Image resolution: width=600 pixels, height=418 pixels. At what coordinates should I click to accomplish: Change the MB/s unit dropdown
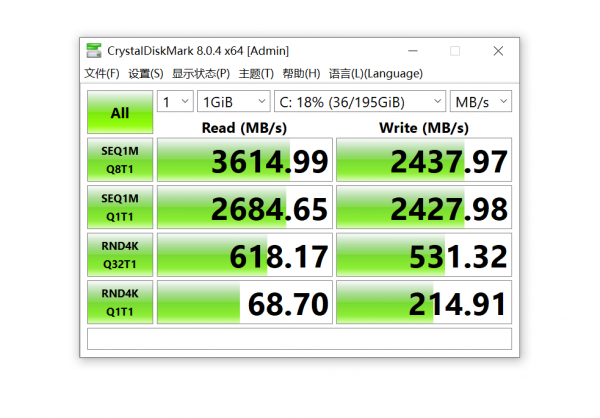(481, 102)
